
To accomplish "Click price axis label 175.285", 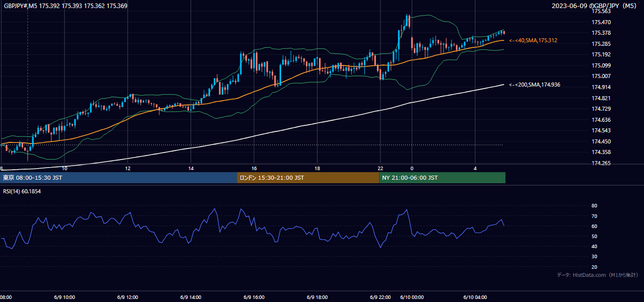I will (x=601, y=44).
